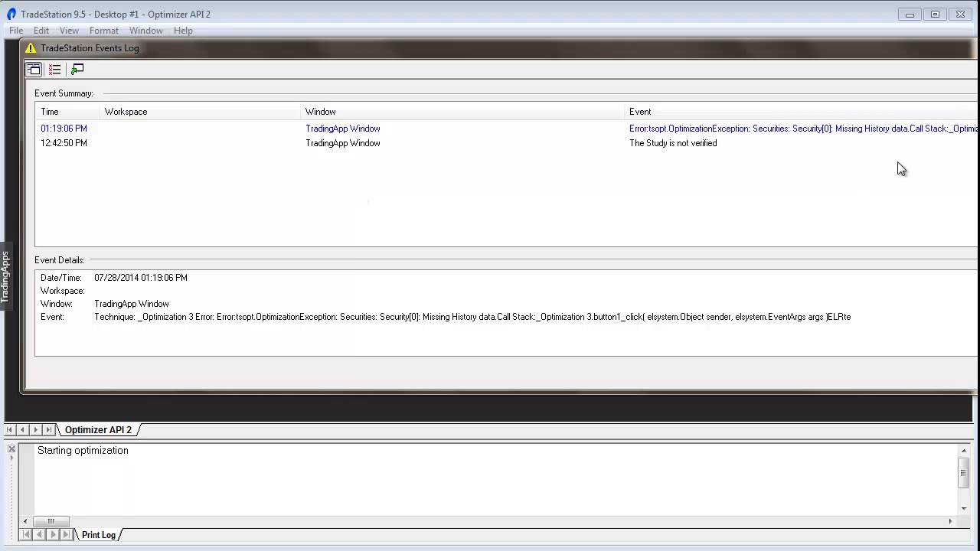The height and width of the screenshot is (551, 980).
Task: Open the View menu
Action: click(x=69, y=31)
